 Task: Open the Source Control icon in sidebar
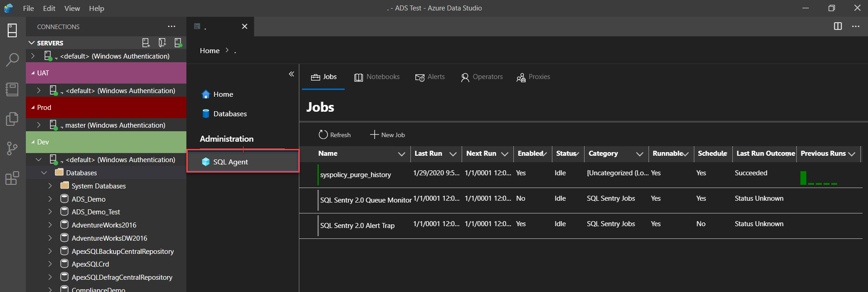12,148
